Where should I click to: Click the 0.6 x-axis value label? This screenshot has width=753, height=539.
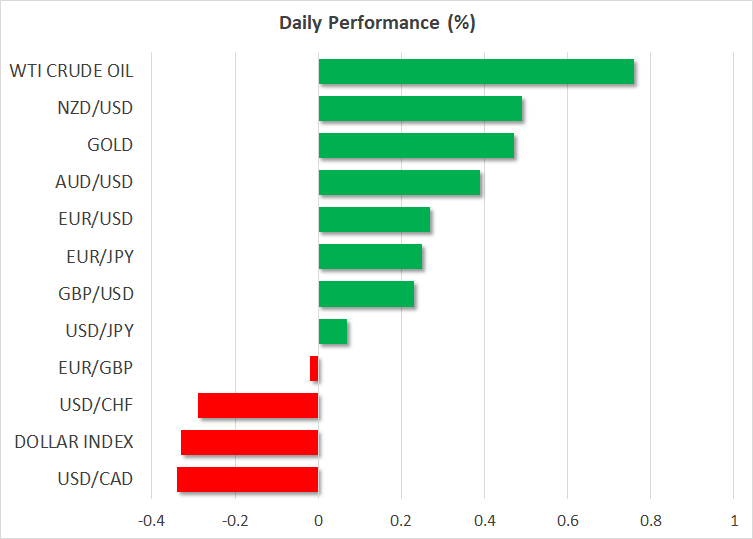(567, 521)
